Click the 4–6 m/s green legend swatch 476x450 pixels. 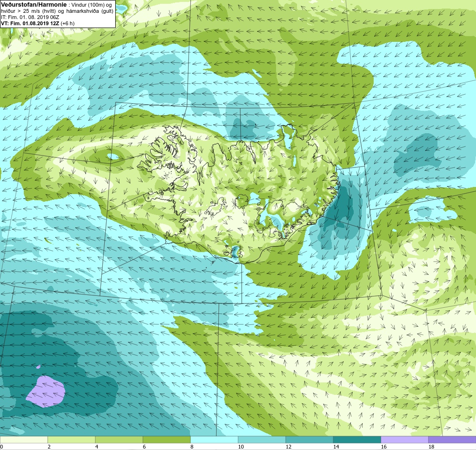coord(119,440)
